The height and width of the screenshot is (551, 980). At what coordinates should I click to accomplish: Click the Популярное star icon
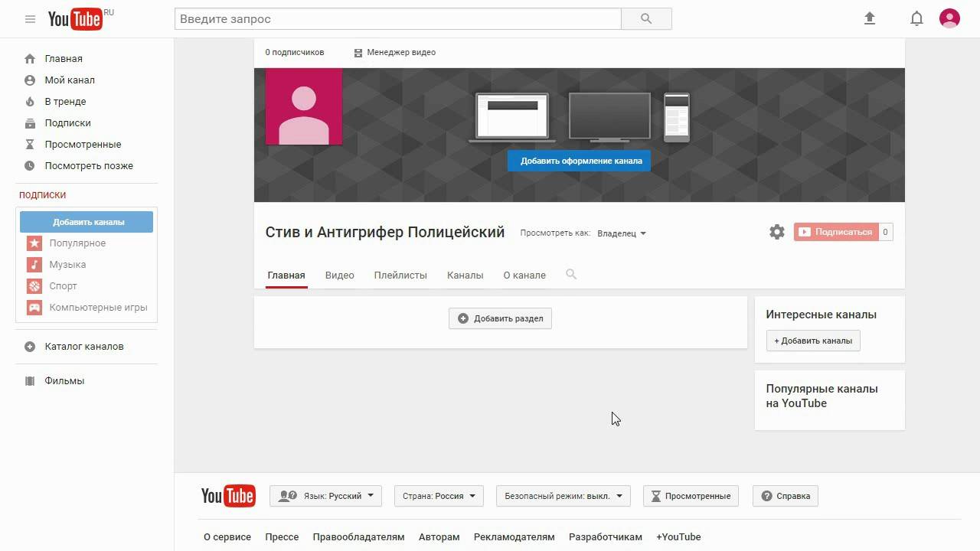point(34,243)
